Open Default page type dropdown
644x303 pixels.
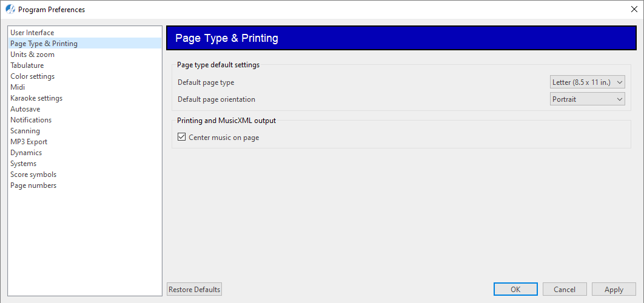click(x=588, y=82)
